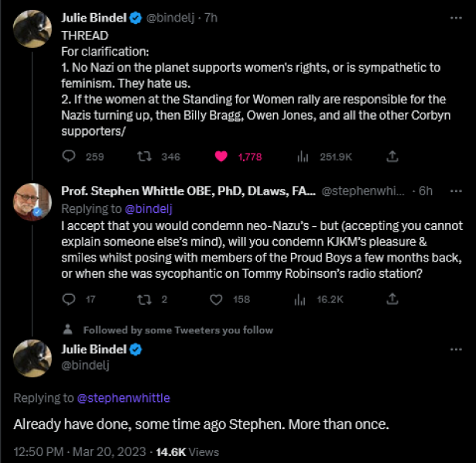Unlike Julie Bindel's THREAD tweet
Screen dimensions: 476x463
(x=221, y=157)
